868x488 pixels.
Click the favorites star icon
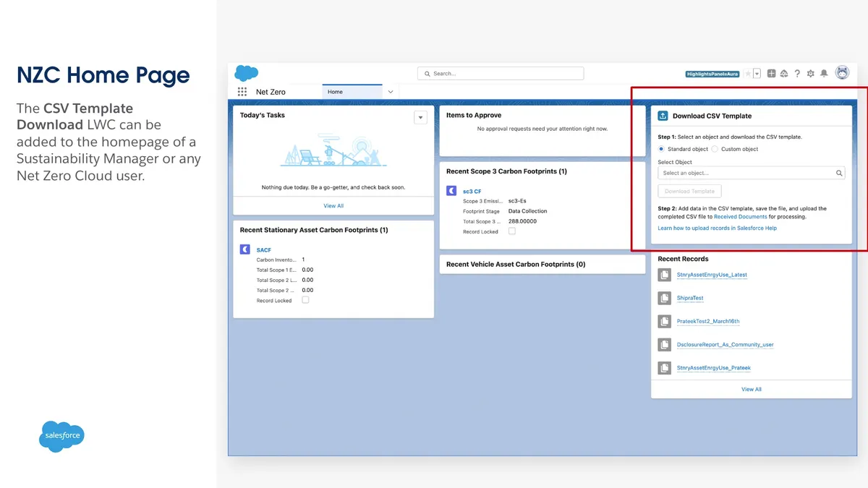click(748, 74)
